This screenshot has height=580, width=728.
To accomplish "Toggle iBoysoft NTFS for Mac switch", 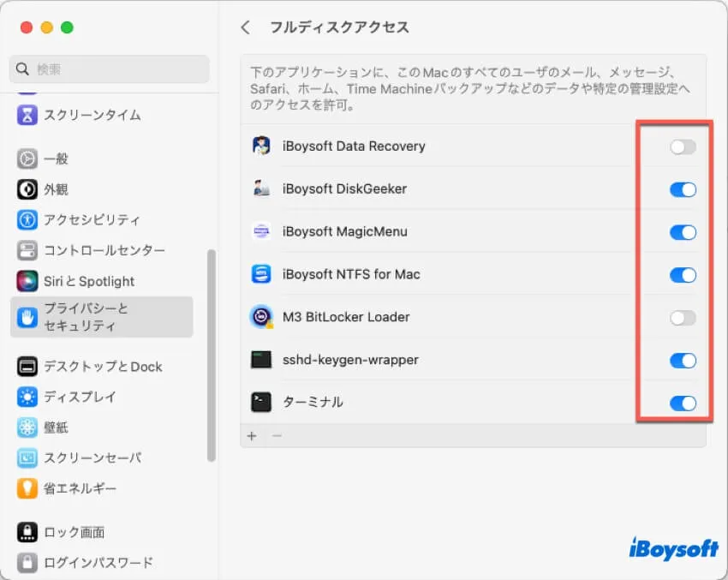I will point(683,275).
